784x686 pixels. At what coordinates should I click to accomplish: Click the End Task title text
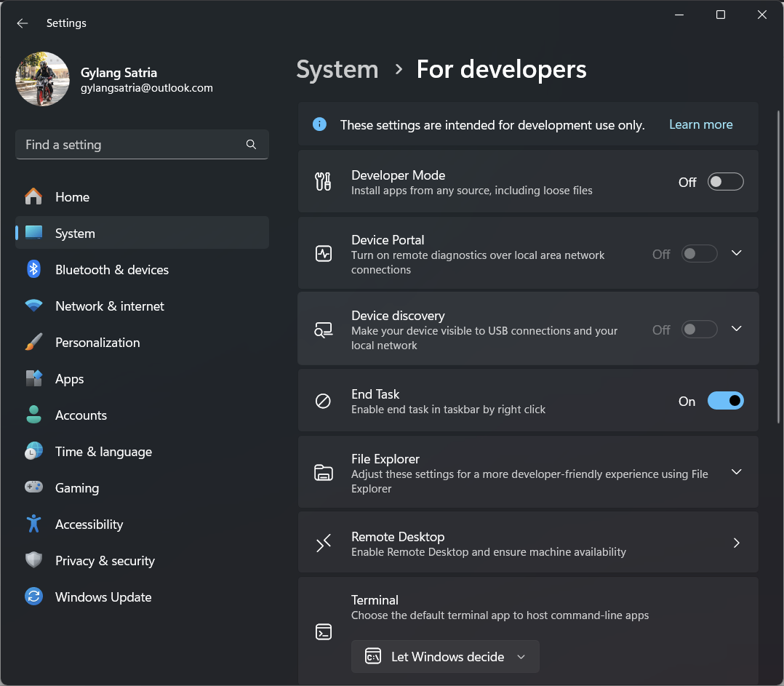click(x=375, y=394)
